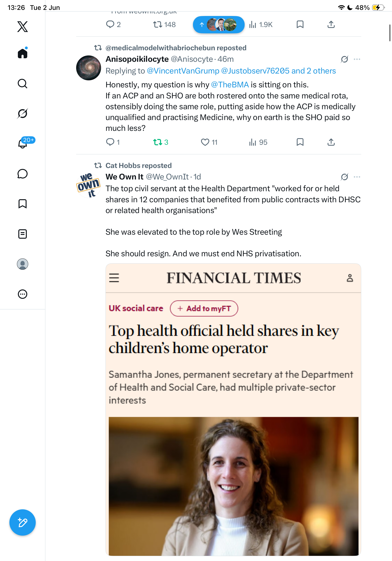Open more options on Anisopoikilocyte post
The height and width of the screenshot is (561, 392).
coord(357,59)
